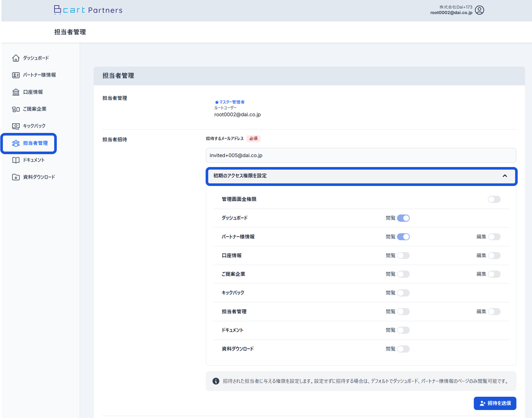Click the partner info ID card icon
The width and height of the screenshot is (532, 418).
[16, 75]
